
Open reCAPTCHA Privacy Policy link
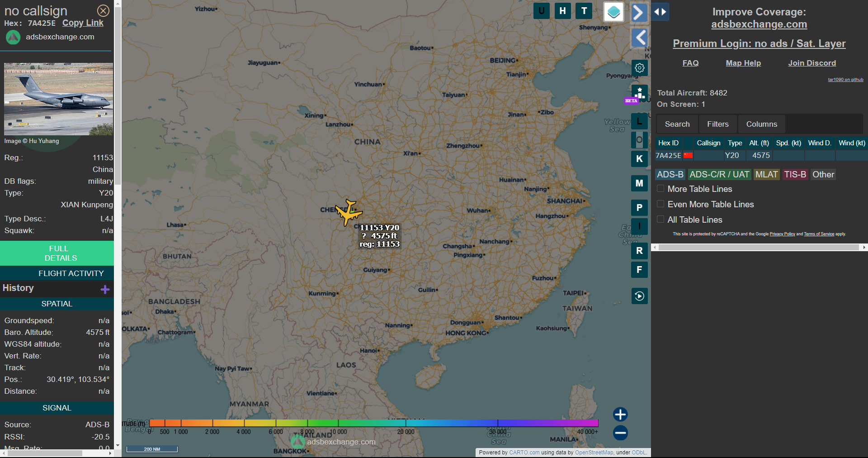click(x=782, y=234)
